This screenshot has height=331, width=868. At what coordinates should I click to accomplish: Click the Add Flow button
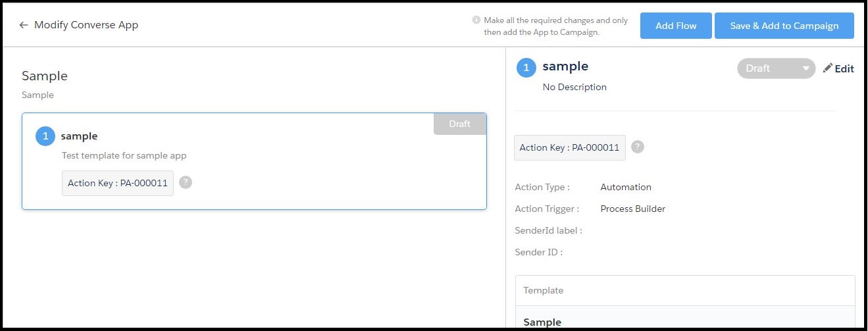coord(676,26)
